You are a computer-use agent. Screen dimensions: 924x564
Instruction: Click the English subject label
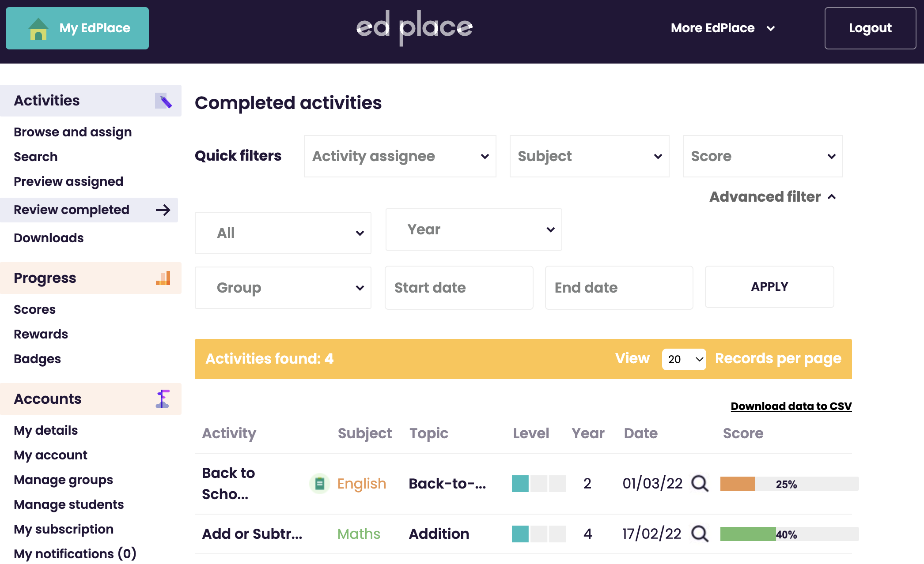[362, 484]
